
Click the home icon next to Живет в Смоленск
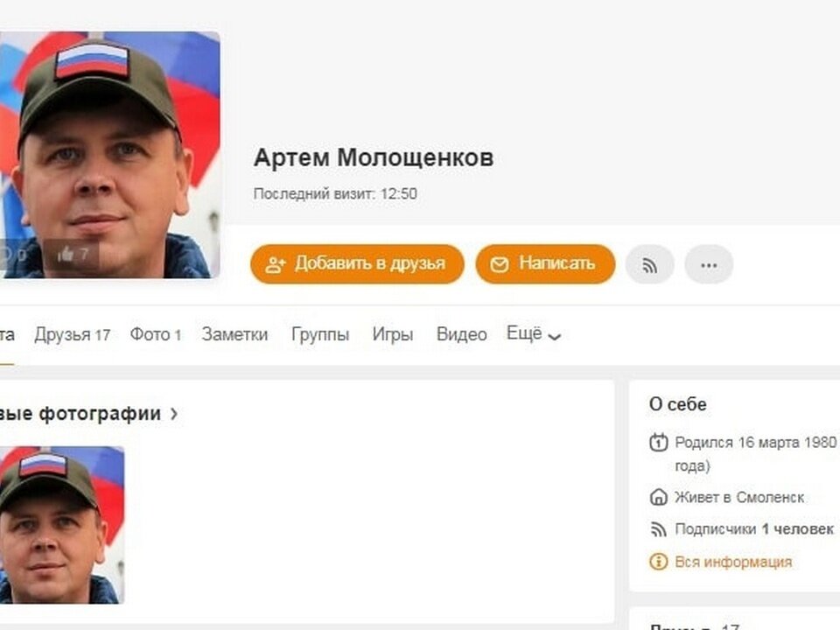[x=658, y=497]
